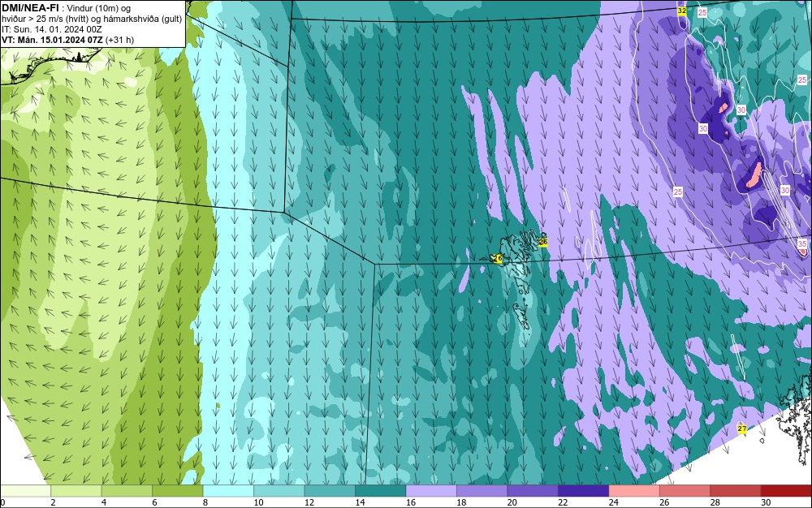This screenshot has height=508, width=812.
Task: Click the "Vindur (10m) og" header text
Action: pos(99,8)
